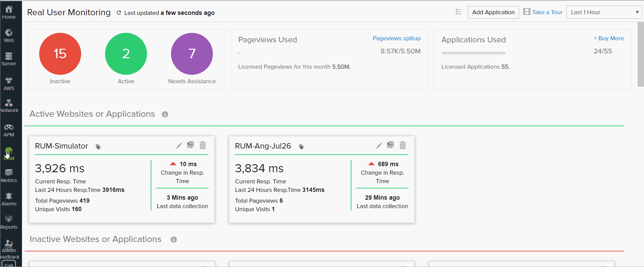Show info for Active Websites or Applications
Image resolution: width=644 pixels, height=267 pixels.
[x=165, y=114]
